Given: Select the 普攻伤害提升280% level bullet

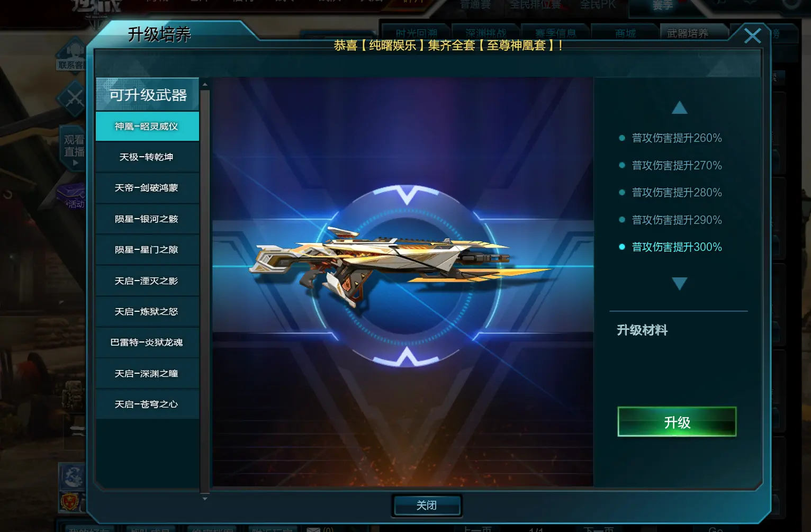Looking at the screenshot, I should 622,192.
